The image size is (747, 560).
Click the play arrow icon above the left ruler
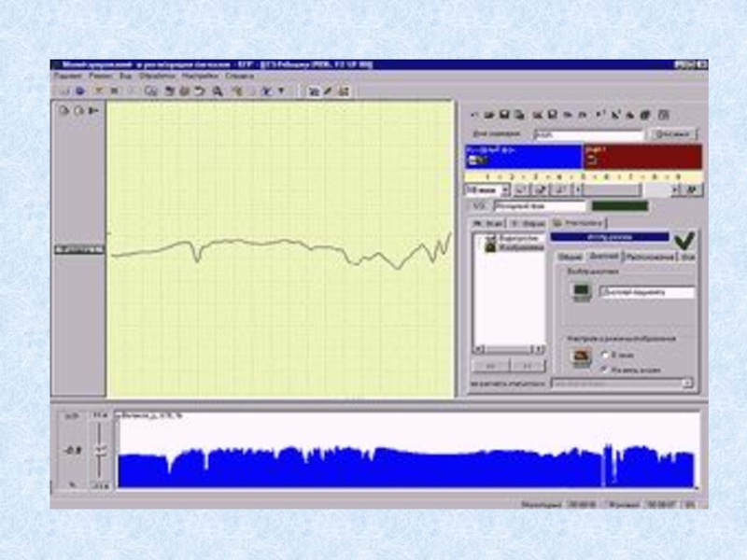click(92, 110)
